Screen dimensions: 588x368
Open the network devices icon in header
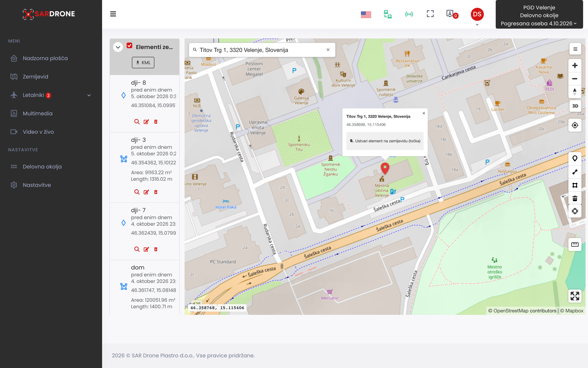[x=388, y=14]
